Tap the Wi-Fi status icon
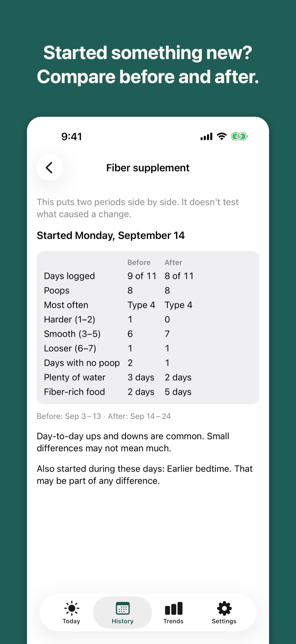 pos(222,136)
